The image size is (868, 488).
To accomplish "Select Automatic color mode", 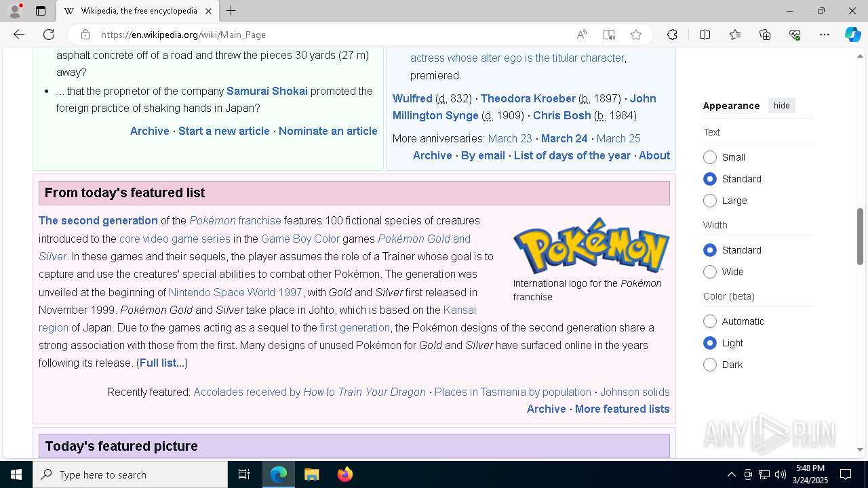I will pyautogui.click(x=710, y=321).
